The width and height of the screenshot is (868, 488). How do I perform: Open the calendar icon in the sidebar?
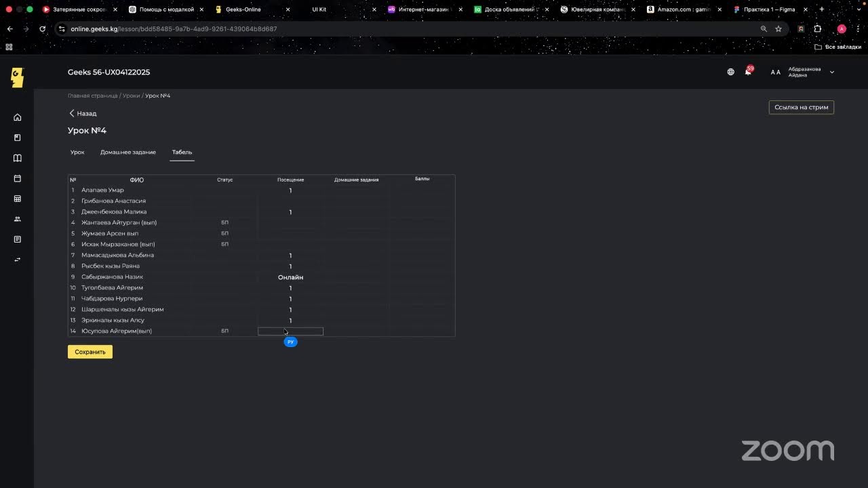coord(18,178)
